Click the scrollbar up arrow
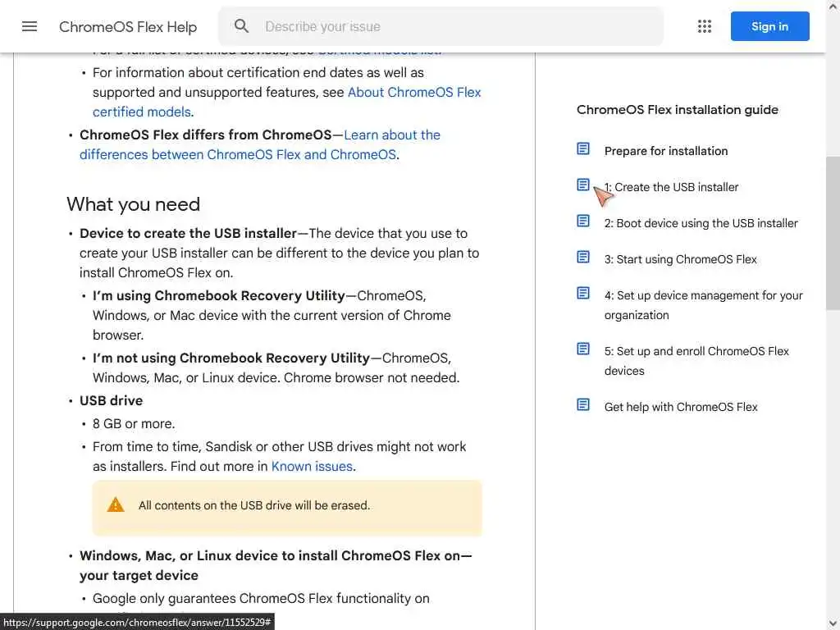Screen dimensions: 840x630 tap(833, 7)
